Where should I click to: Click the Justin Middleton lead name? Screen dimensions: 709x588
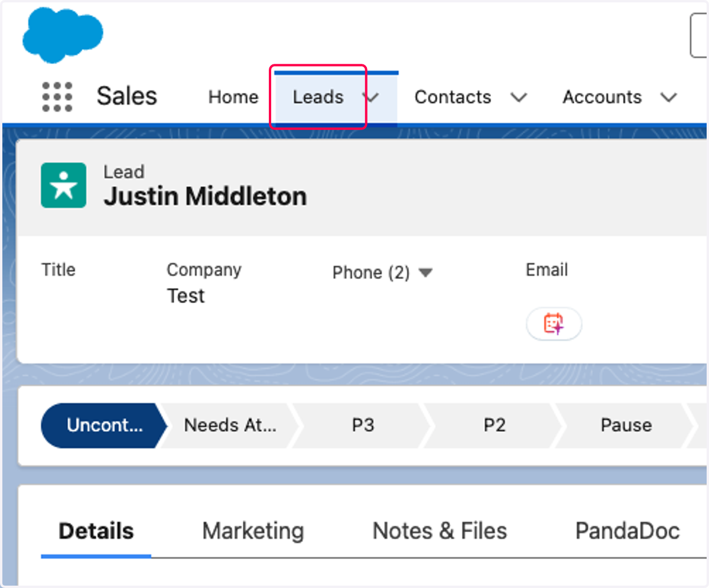(x=205, y=196)
